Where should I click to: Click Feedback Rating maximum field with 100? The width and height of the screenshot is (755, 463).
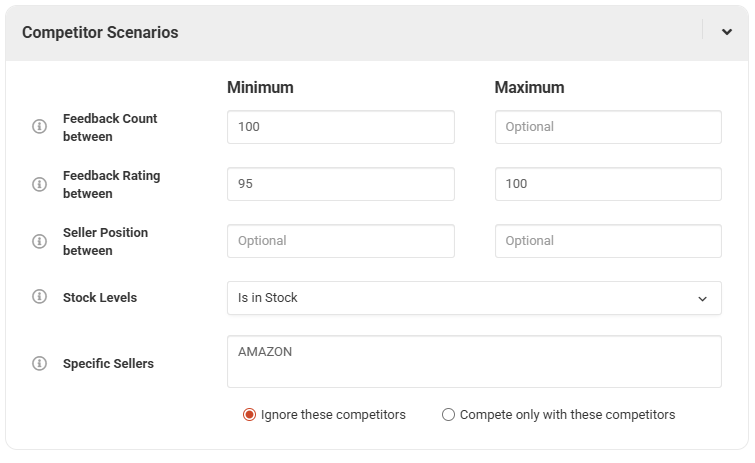607,184
